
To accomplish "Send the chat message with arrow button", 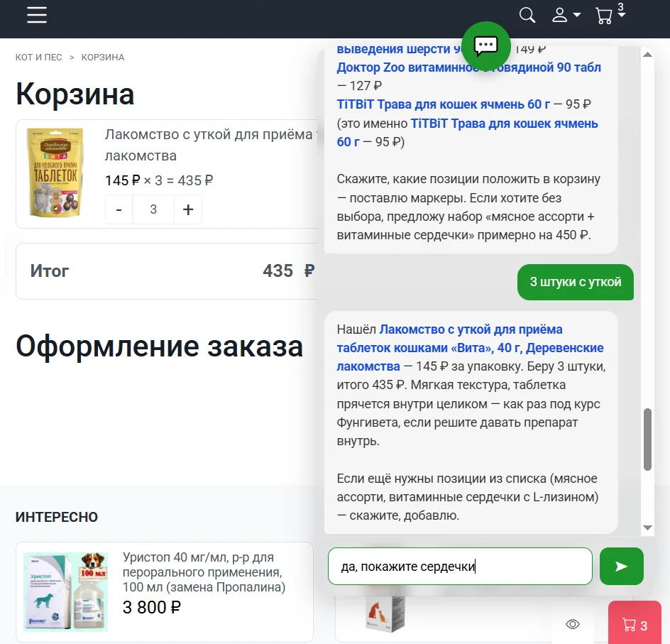I will [621, 566].
